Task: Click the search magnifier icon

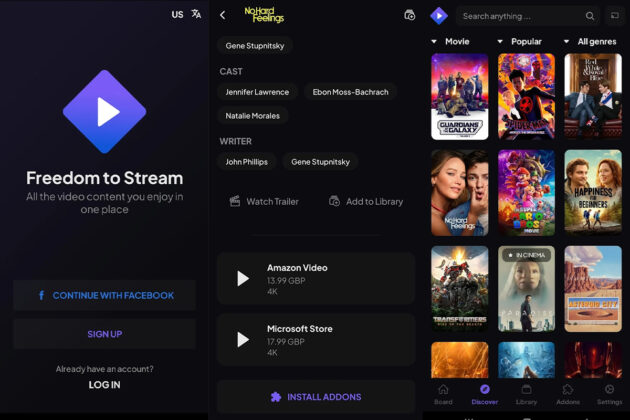Action: pos(590,16)
